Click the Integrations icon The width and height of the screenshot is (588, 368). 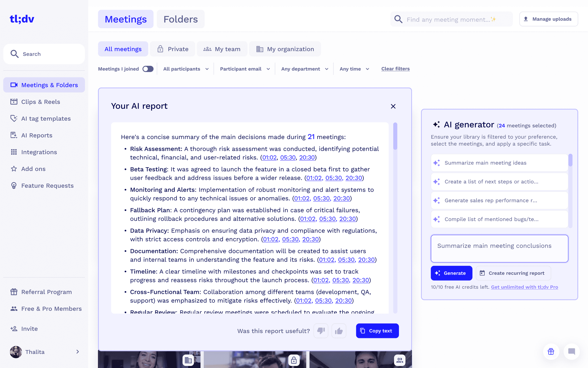(x=14, y=152)
